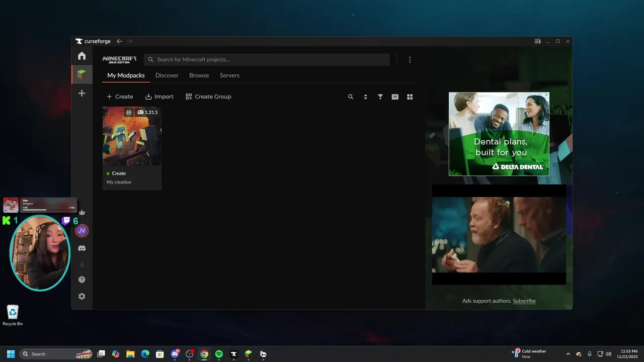Click the music widget progress bar

48,210
